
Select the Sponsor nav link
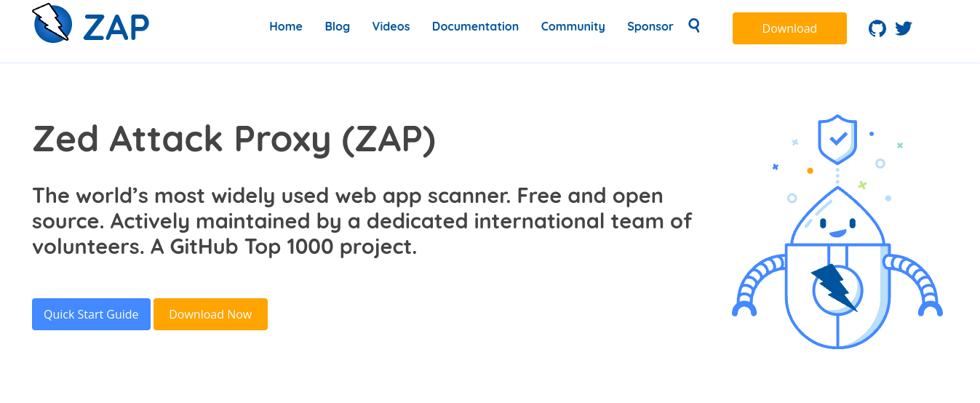(650, 26)
